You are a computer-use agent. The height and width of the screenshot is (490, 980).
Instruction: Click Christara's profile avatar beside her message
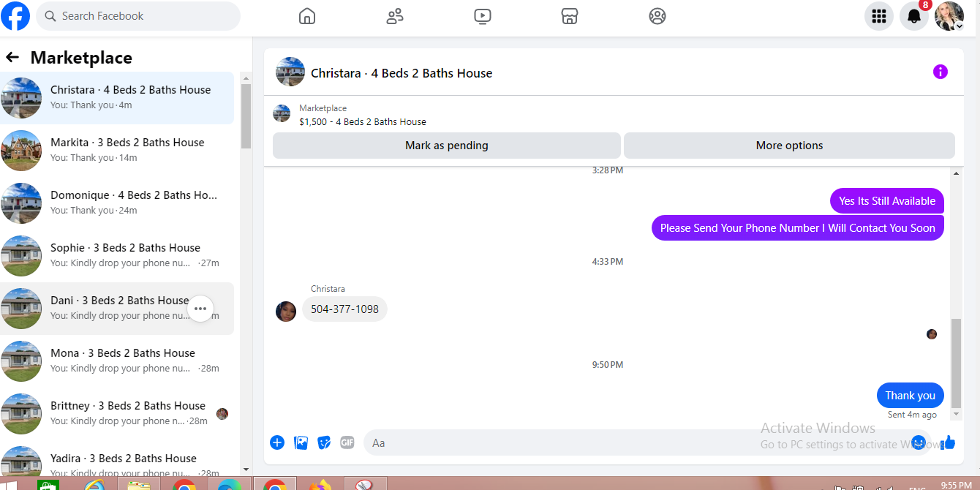pyautogui.click(x=286, y=312)
